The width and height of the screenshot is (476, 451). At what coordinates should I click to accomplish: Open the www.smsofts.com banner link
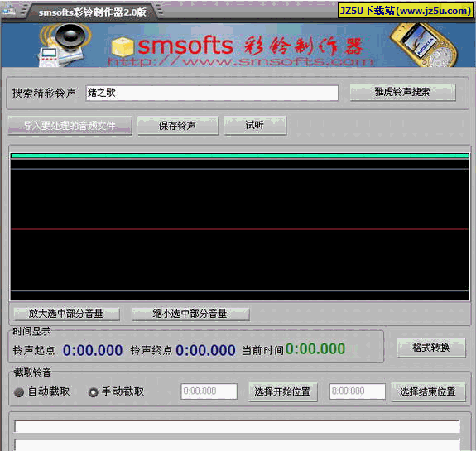240,61
